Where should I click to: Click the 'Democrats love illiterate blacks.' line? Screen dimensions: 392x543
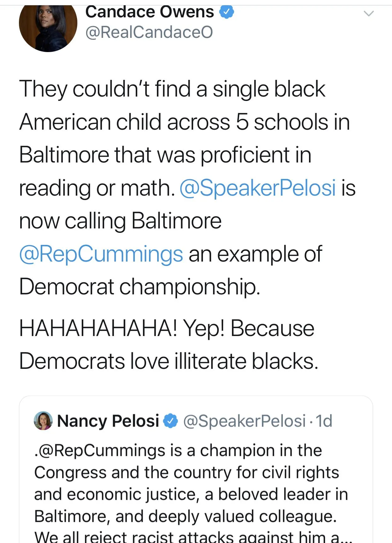point(169,361)
